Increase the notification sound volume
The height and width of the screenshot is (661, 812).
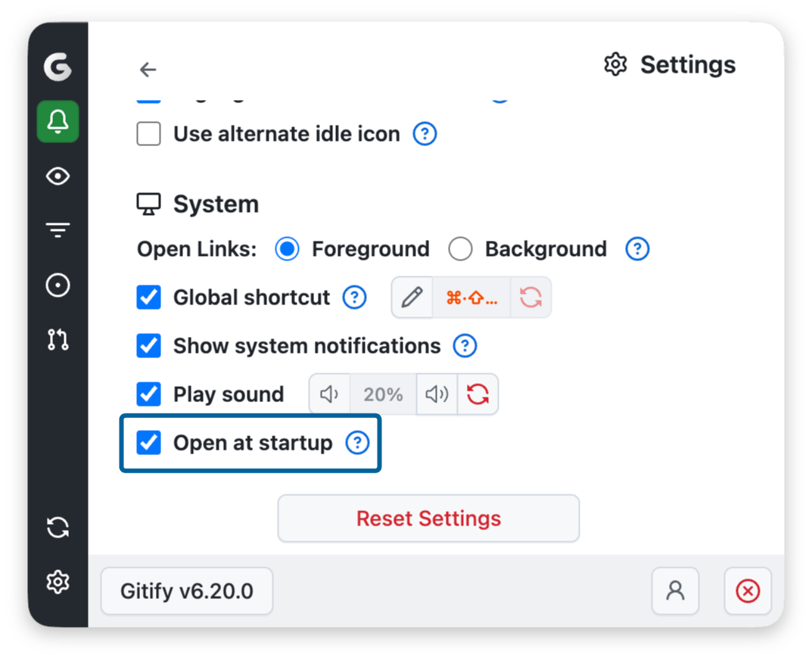click(x=437, y=394)
